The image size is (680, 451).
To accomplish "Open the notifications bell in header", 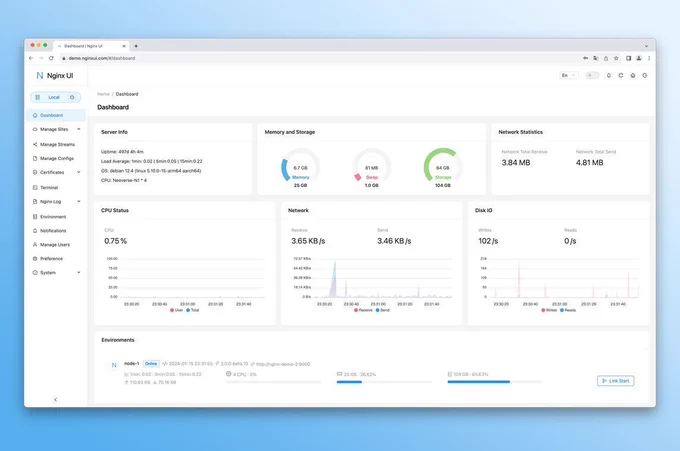I will pos(608,75).
